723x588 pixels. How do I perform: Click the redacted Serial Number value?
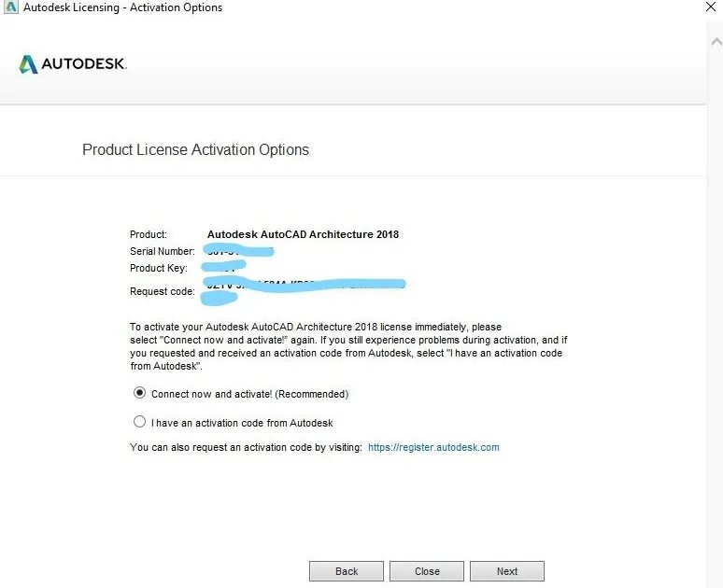238,252
